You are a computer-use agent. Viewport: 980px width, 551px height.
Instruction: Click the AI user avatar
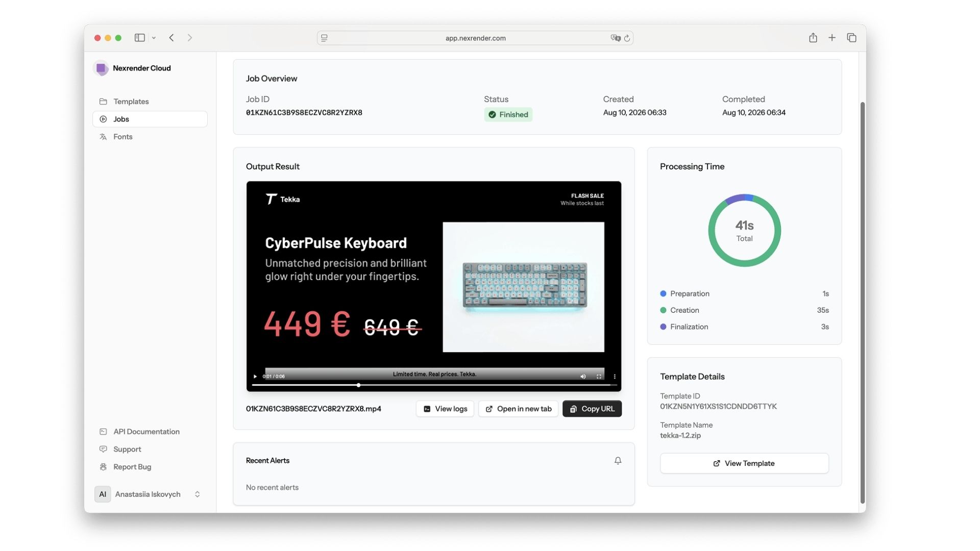coord(103,494)
